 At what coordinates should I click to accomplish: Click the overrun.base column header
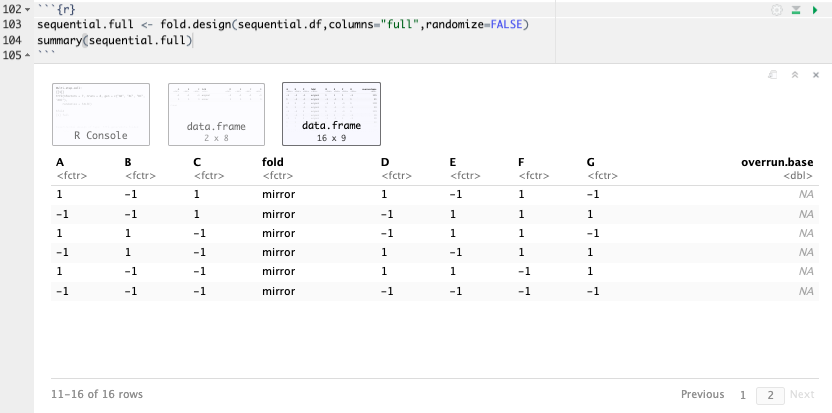point(776,162)
